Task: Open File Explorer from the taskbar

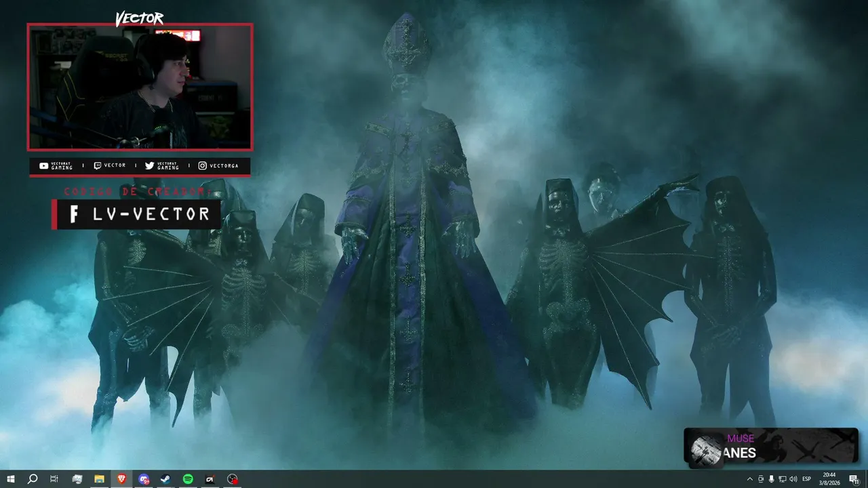Action: [99, 479]
